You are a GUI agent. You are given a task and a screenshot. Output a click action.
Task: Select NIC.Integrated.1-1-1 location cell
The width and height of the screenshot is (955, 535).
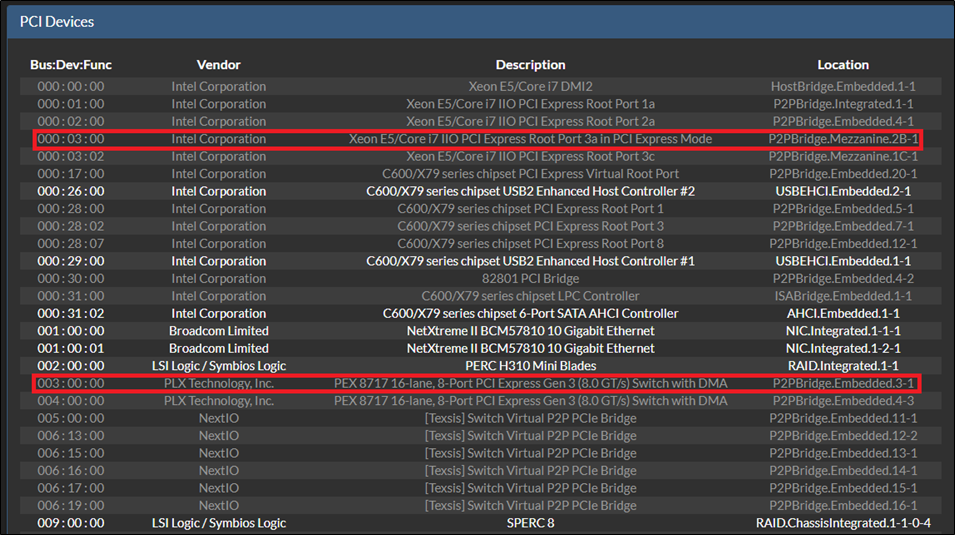(843, 331)
